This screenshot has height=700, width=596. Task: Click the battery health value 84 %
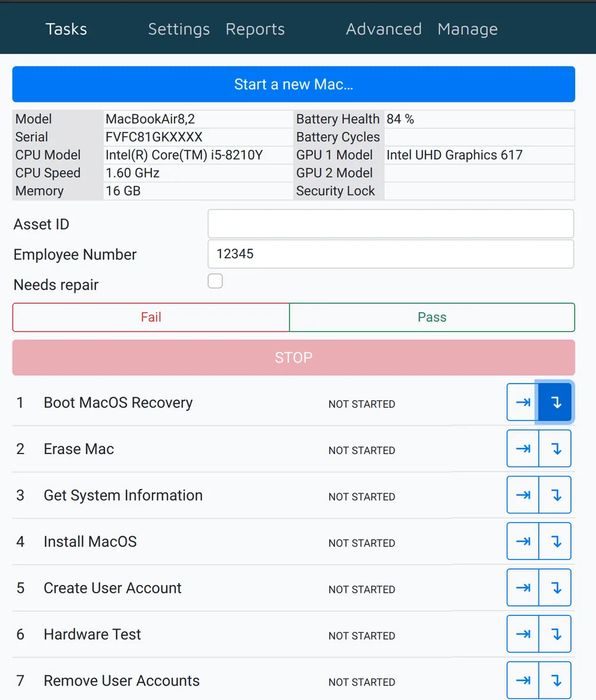point(401,119)
